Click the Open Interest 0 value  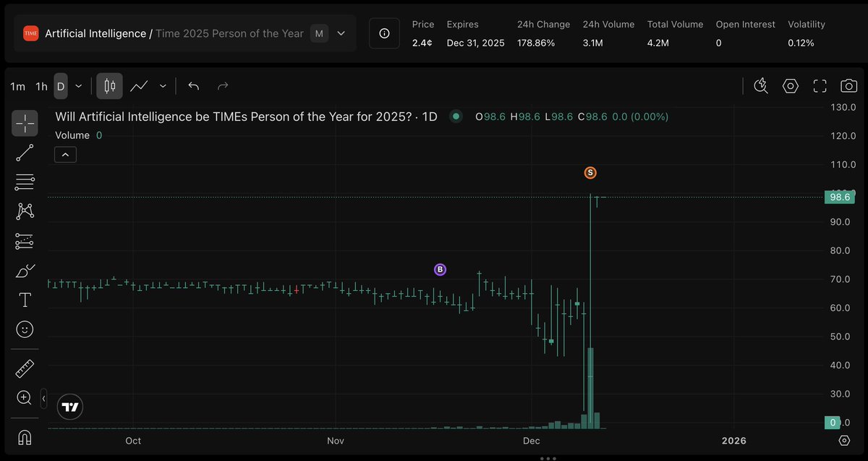point(719,43)
